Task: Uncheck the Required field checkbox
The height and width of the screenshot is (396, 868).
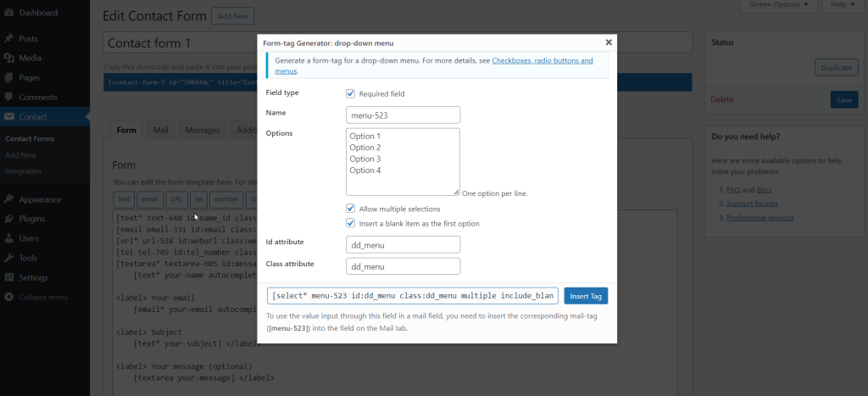Action: coord(351,93)
